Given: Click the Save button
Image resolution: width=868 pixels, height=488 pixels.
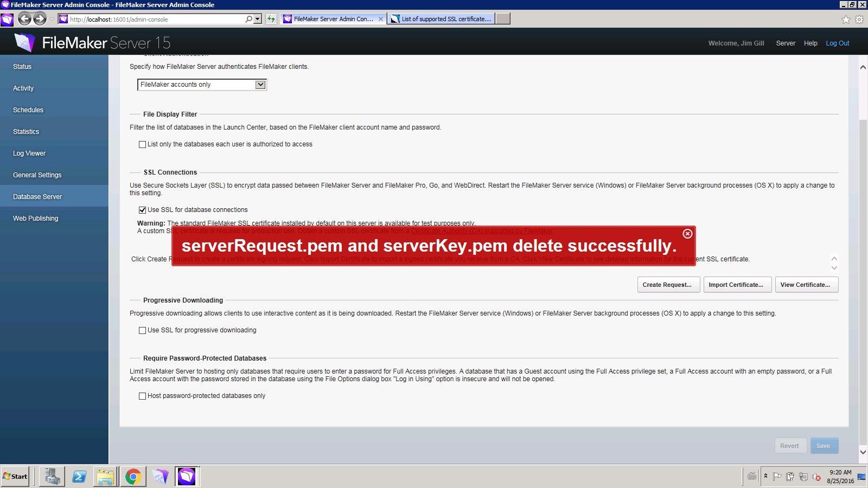Looking at the screenshot, I should [825, 446].
